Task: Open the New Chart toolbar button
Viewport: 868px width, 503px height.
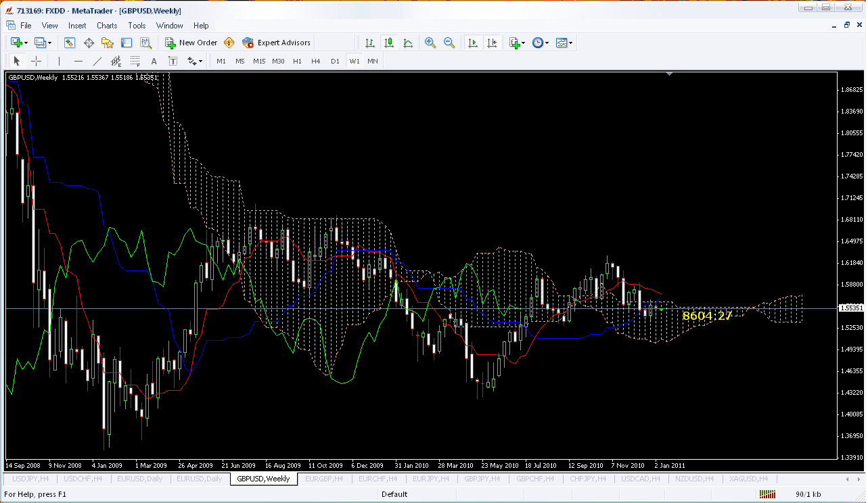Action: click(16, 43)
